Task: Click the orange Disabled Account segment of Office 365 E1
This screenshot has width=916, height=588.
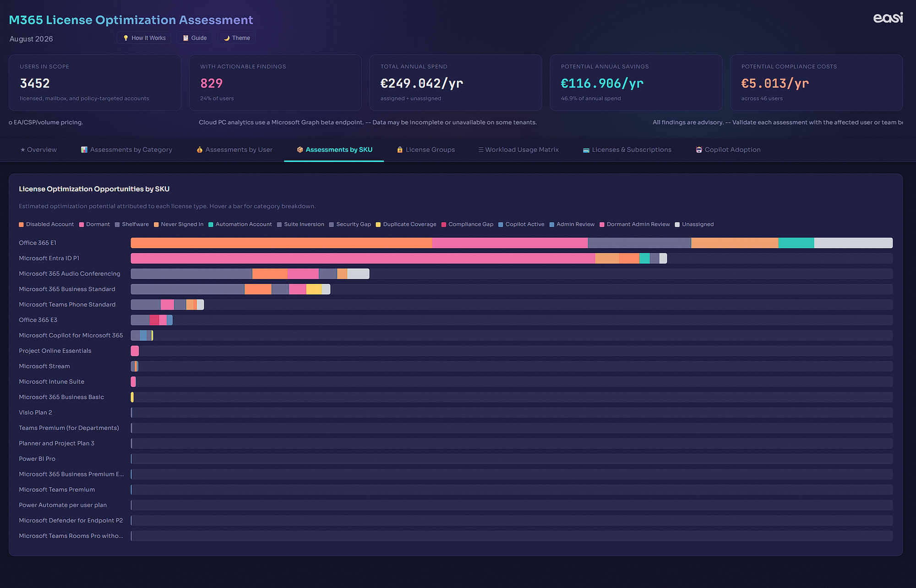Action: click(x=281, y=243)
